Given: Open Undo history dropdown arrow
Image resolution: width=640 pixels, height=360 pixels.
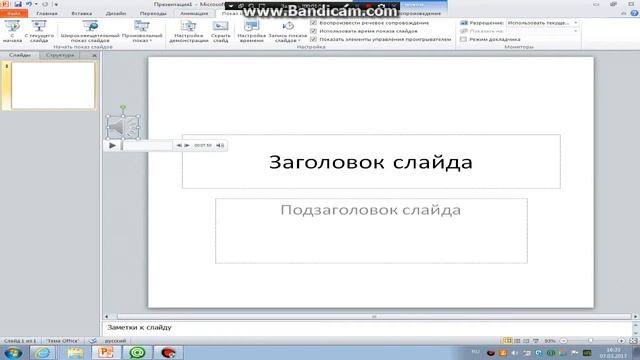Looking at the screenshot, I should pos(36,4).
